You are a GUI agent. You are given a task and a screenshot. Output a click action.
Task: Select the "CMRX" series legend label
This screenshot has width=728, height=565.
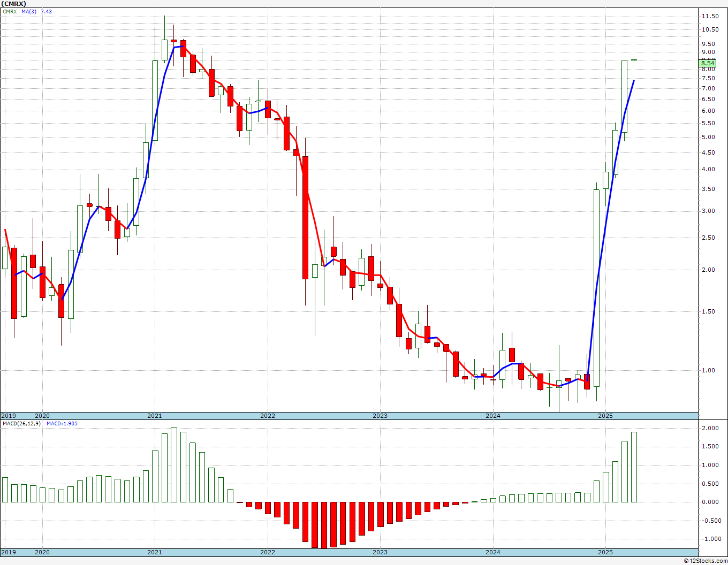(9, 11)
